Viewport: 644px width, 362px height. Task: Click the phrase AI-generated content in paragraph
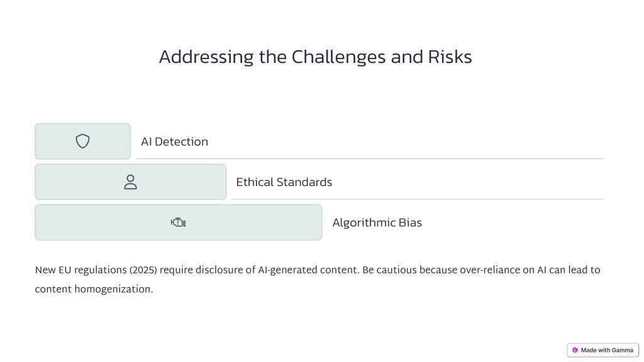tap(308, 270)
